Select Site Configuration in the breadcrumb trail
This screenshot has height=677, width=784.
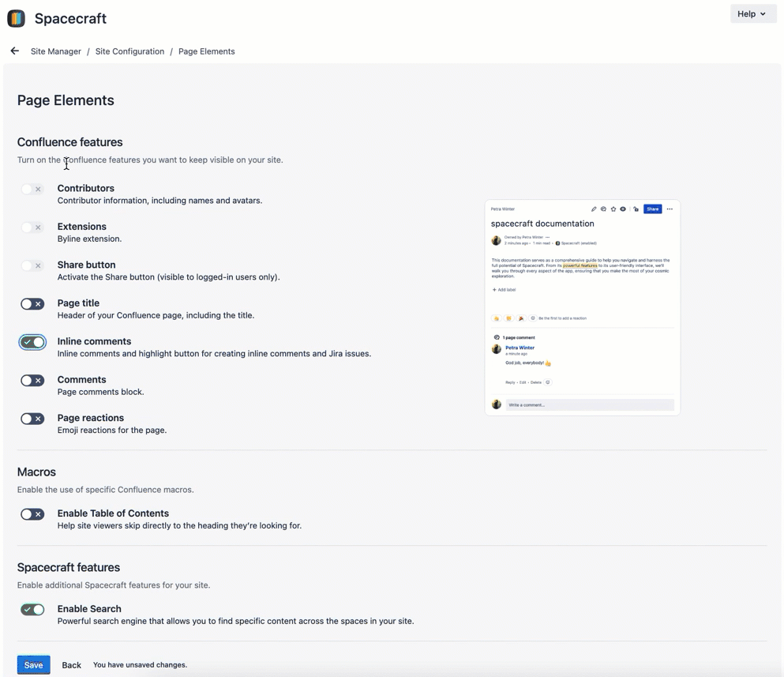pyautogui.click(x=129, y=51)
